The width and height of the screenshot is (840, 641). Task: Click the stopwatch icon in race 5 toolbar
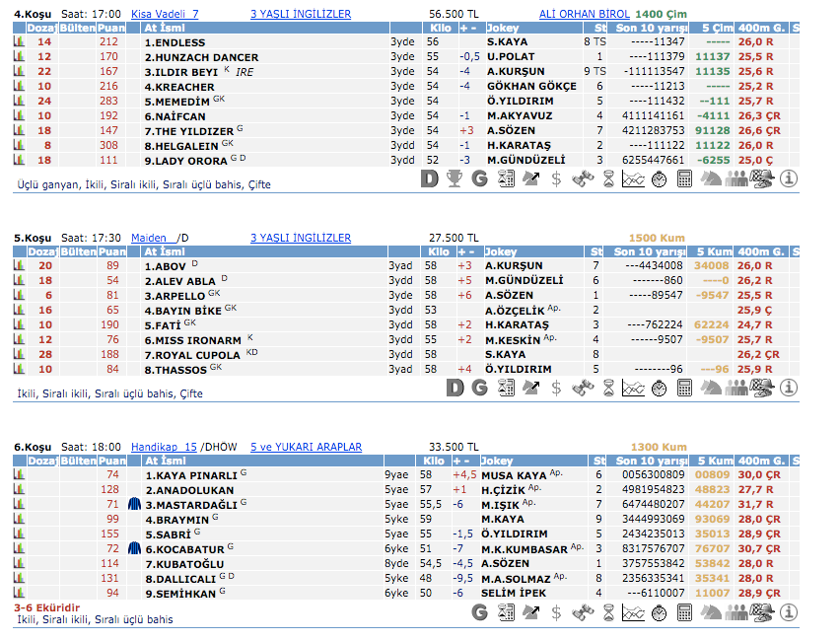(660, 388)
